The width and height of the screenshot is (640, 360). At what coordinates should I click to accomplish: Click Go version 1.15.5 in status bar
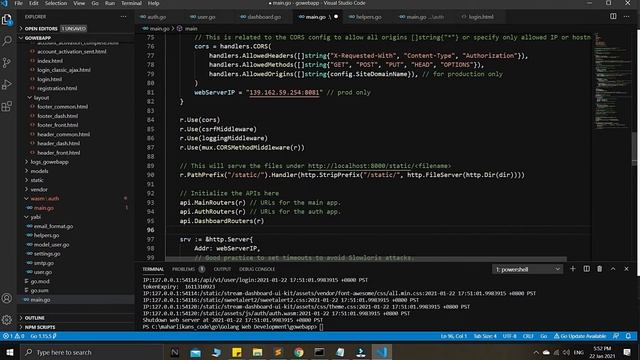[43, 336]
